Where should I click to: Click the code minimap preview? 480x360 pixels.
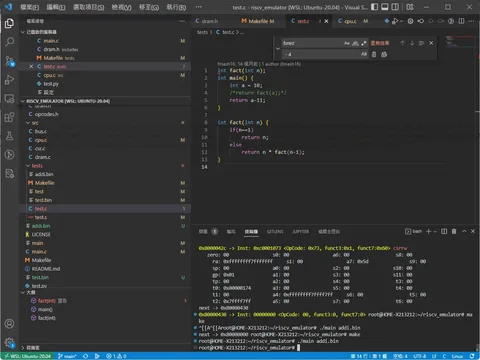click(461, 42)
